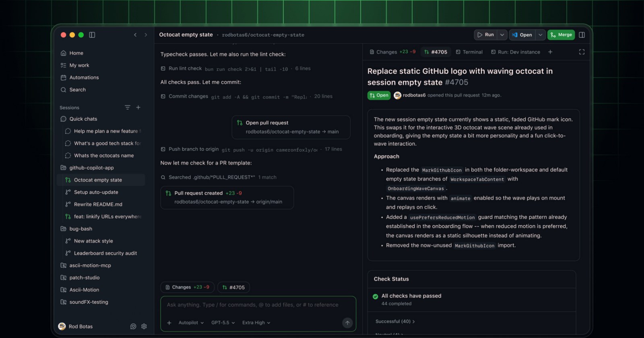This screenshot has width=644, height=338.
Task: Expand the ascii-motion-mcp folder
Action: (x=86, y=266)
